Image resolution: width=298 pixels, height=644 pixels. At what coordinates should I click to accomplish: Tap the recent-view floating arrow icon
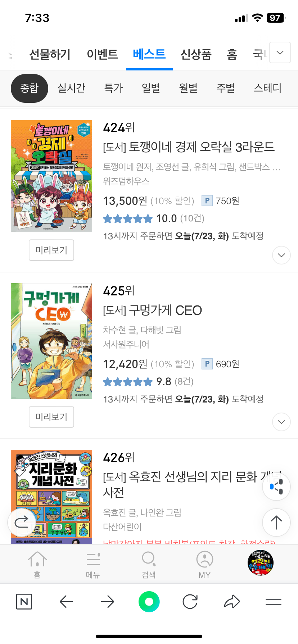tap(22, 521)
